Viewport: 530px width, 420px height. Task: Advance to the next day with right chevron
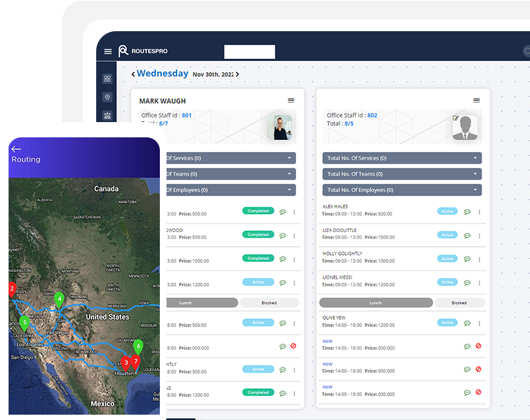pyautogui.click(x=237, y=74)
